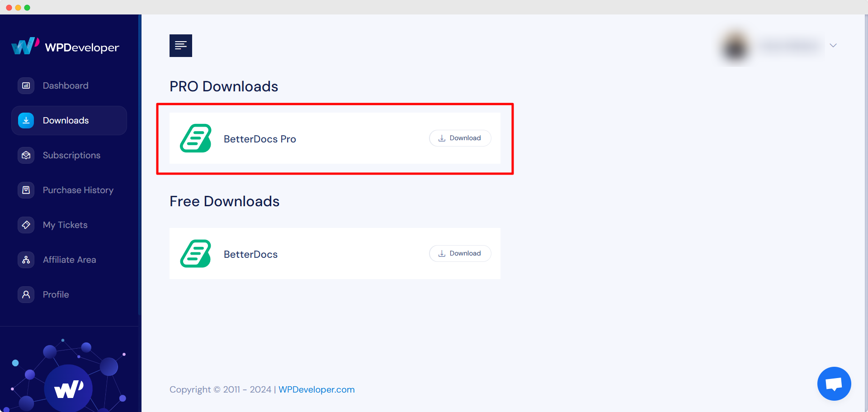Open the account dropdown chevron
This screenshot has height=412, width=868.
tap(833, 45)
